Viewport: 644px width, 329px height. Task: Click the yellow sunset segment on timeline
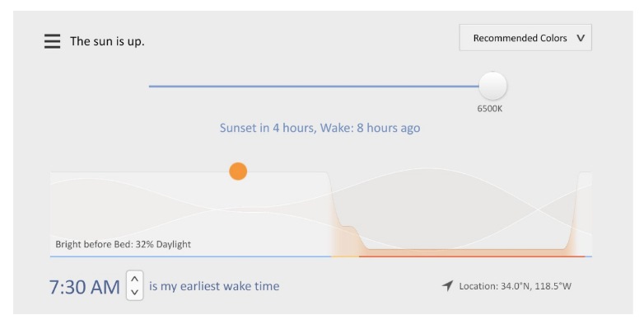(x=345, y=256)
